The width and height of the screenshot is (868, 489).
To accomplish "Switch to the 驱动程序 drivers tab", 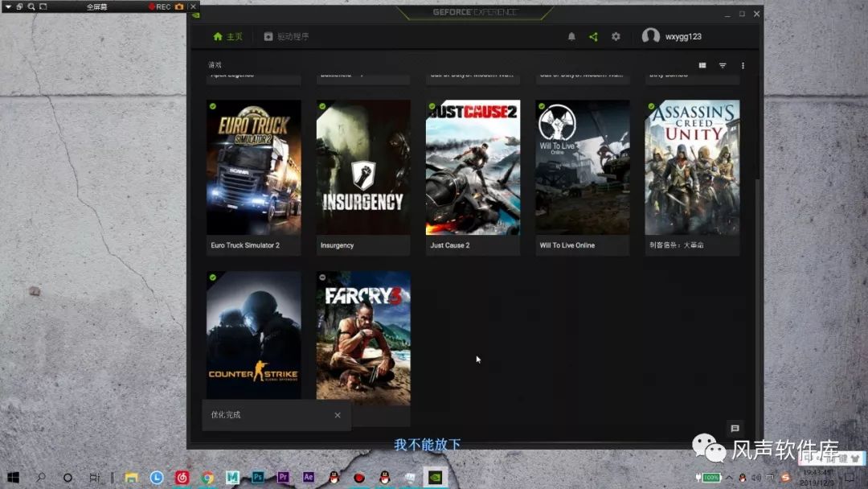I will point(286,37).
